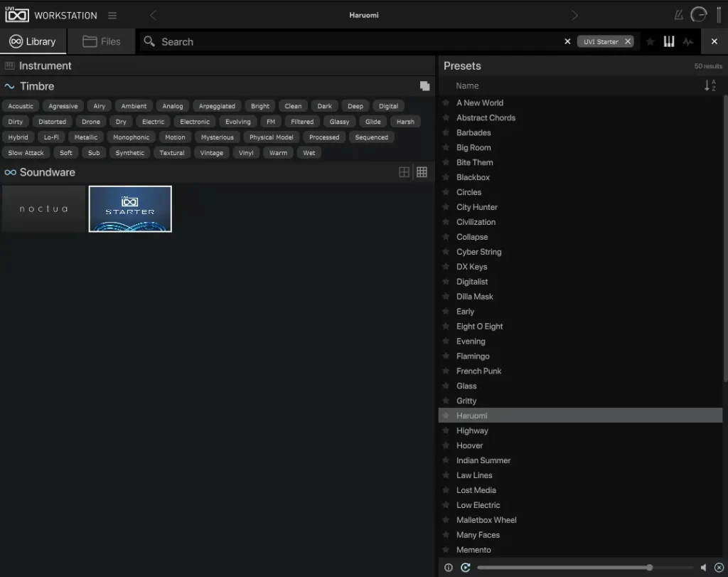The width and height of the screenshot is (728, 577).
Task: Toggle favorites-only star filter
Action: 650,42
